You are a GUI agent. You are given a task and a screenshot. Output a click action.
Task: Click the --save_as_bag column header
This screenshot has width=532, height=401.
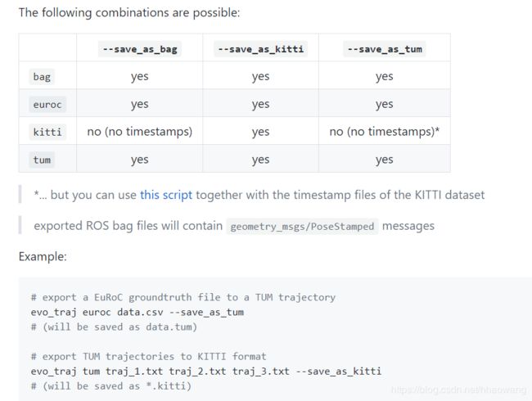click(x=140, y=49)
